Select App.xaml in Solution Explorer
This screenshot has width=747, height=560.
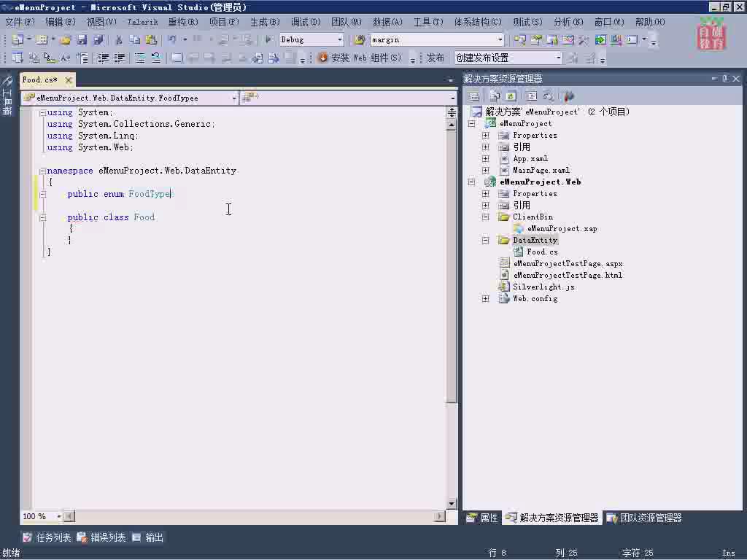[x=530, y=159]
